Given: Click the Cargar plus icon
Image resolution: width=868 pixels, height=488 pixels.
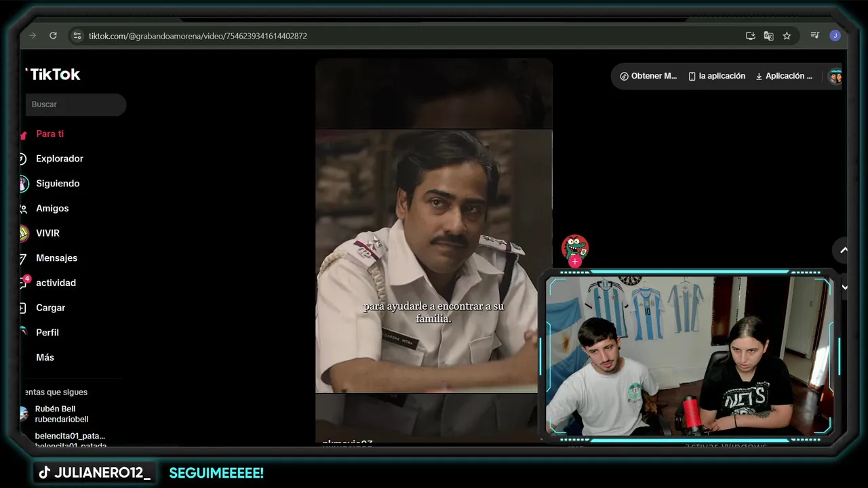Looking at the screenshot, I should (23, 308).
